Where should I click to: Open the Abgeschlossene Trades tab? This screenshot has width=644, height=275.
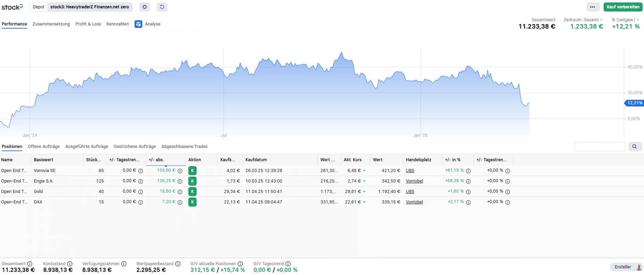coord(184,146)
